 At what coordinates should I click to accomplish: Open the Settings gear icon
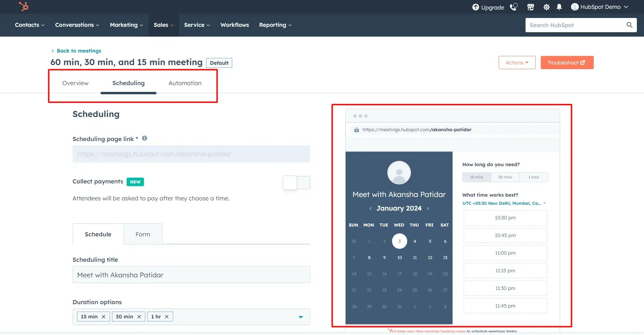tap(546, 7)
